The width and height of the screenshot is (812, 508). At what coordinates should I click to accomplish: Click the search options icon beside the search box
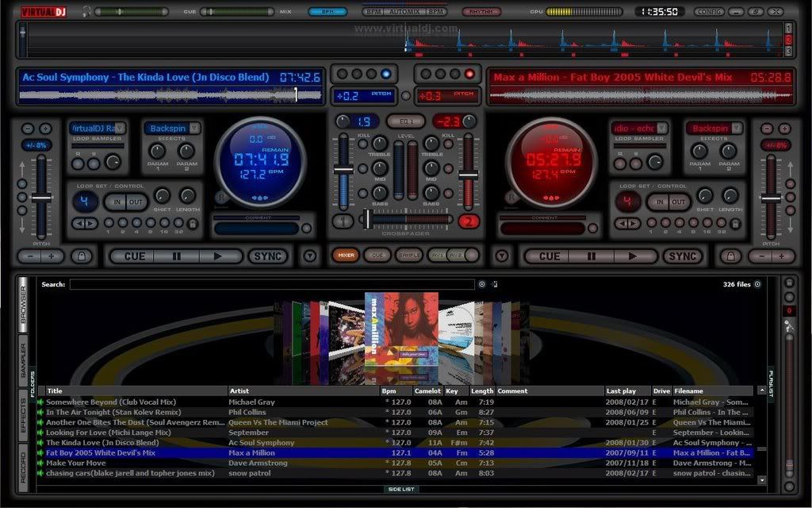482,284
